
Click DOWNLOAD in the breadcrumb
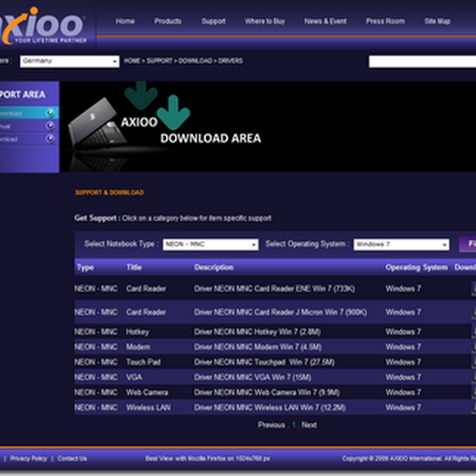195,61
